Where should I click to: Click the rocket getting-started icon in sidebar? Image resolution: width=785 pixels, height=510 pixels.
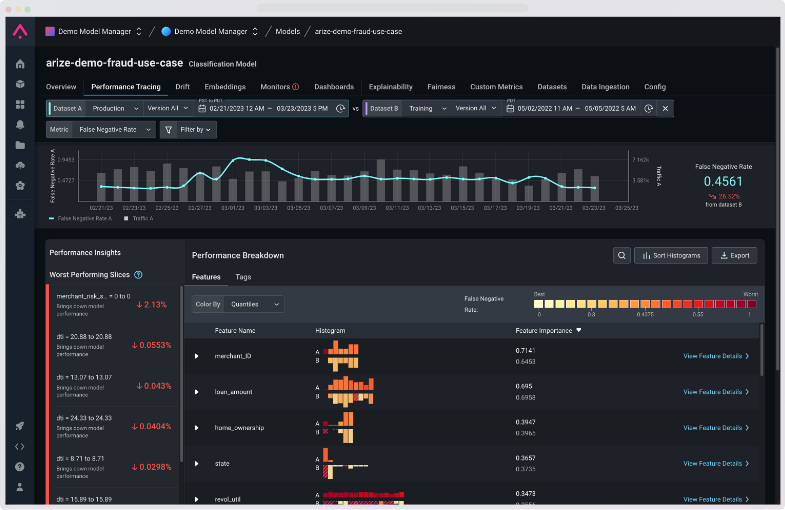click(x=20, y=426)
